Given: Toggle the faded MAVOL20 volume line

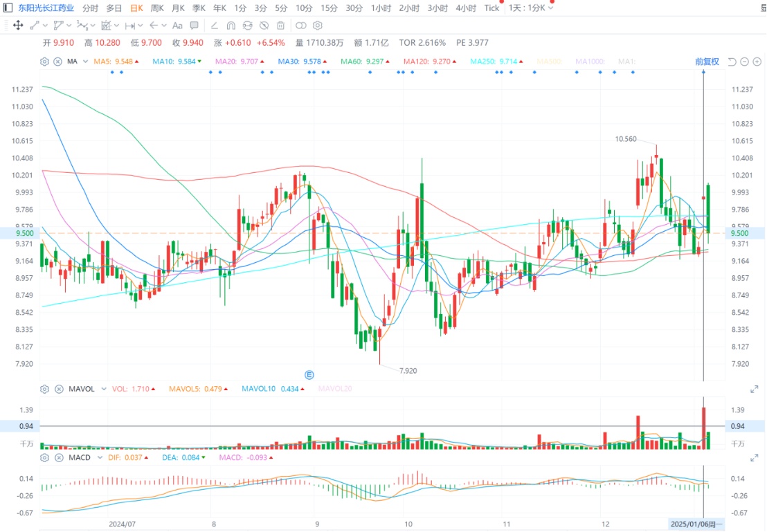Looking at the screenshot, I should [335, 389].
